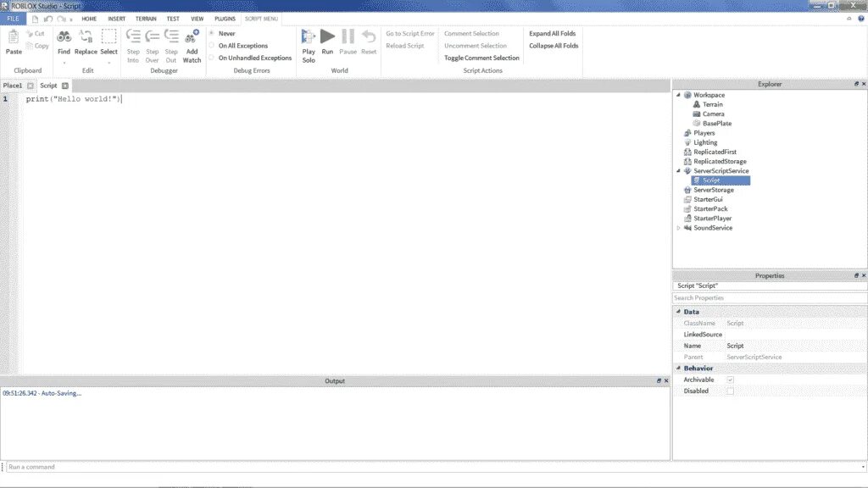The height and width of the screenshot is (488, 868).
Task: Open the Find dropdown arrow
Action: (64, 63)
